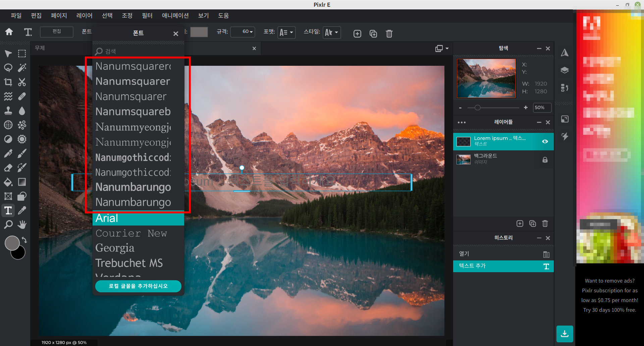Toggle lock on the background layer
644x346 pixels.
tap(545, 160)
